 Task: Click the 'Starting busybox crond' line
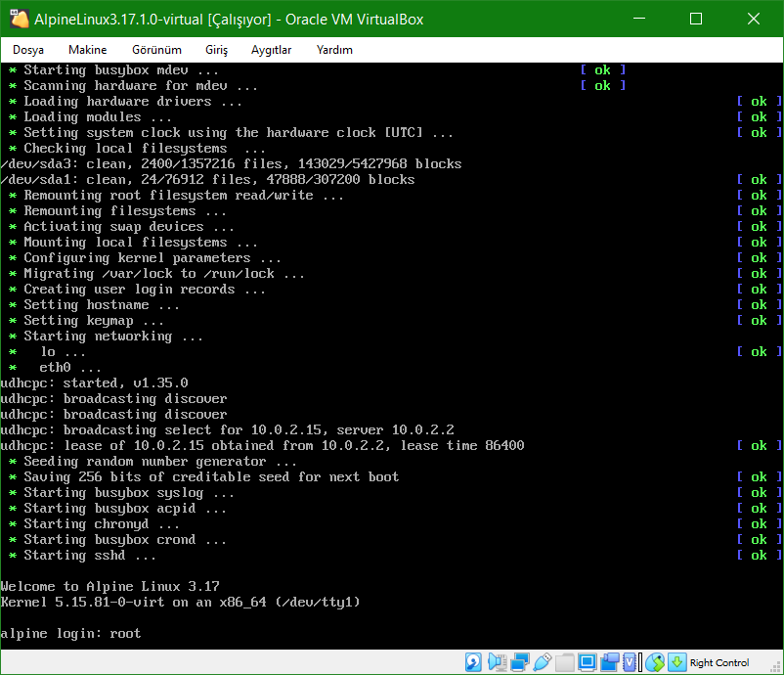point(117,540)
